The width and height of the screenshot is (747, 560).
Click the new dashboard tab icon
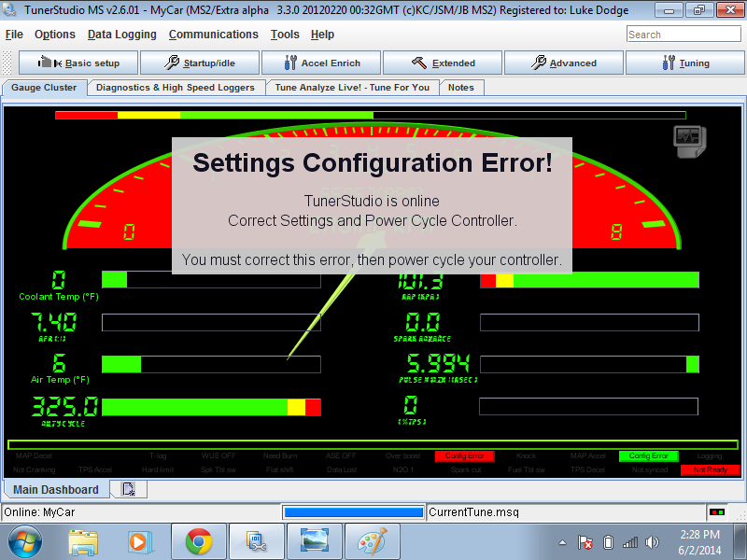(128, 489)
